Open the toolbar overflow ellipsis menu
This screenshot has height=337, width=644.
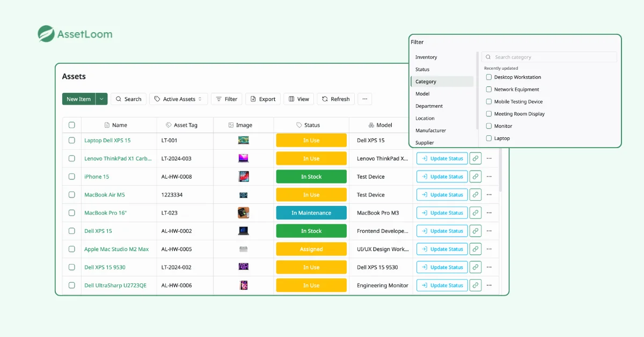pyautogui.click(x=365, y=99)
